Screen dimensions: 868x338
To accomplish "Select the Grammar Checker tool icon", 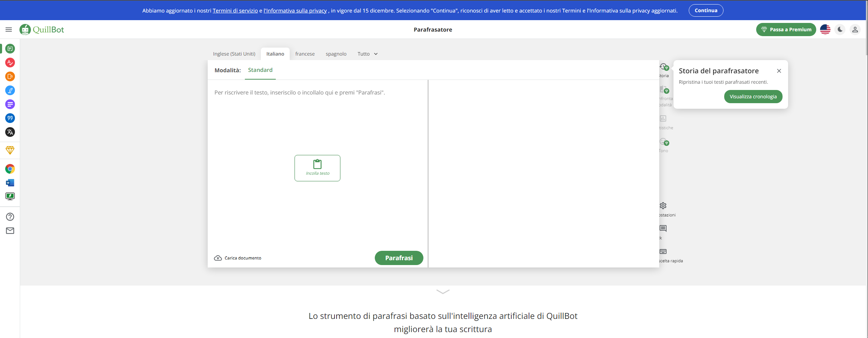I will (x=10, y=63).
